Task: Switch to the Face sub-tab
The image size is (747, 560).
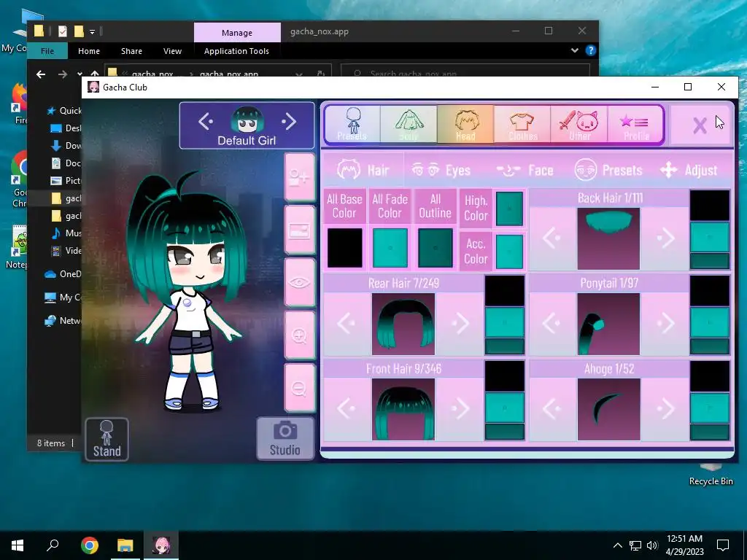Action: click(525, 170)
